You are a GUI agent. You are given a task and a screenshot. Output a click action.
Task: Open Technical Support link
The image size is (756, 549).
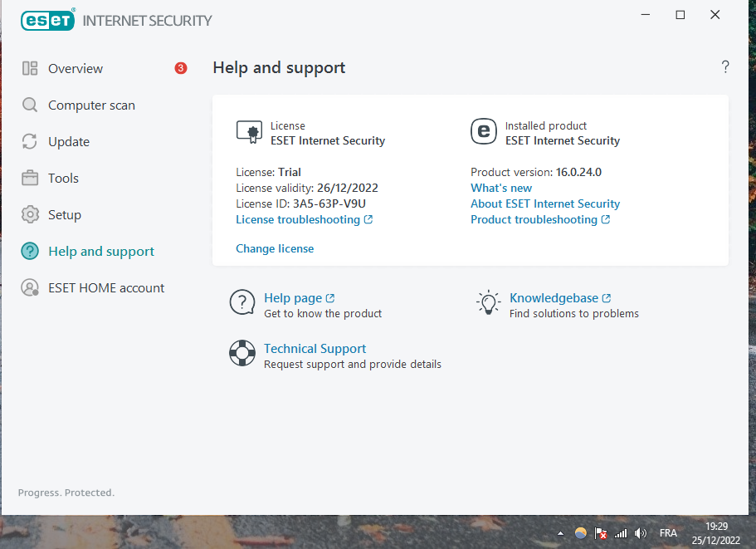pos(315,348)
